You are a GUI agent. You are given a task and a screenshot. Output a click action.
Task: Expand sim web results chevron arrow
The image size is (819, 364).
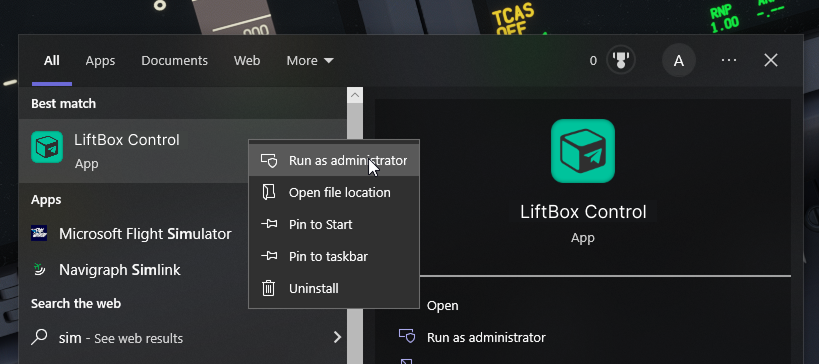point(337,337)
